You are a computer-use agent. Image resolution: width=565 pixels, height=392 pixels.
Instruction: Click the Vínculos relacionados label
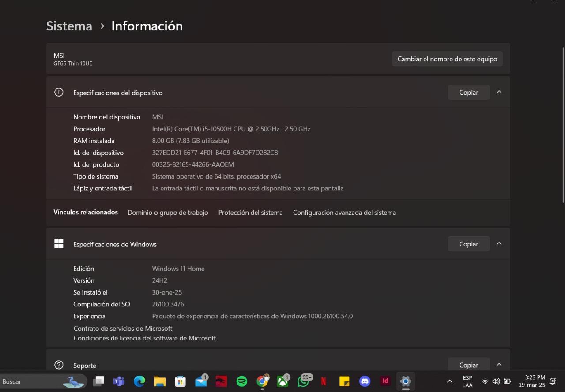86,213
